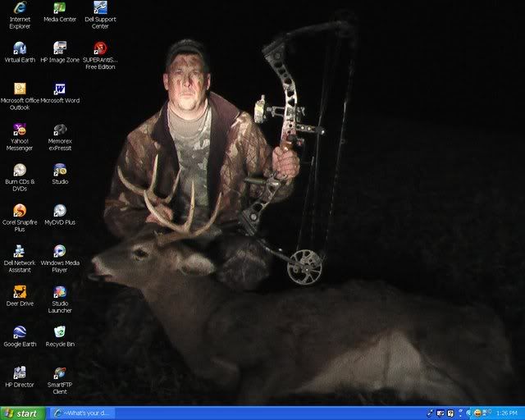Open the Media Center shortcut
Image resolution: width=525 pixels, height=420 pixels.
tap(60, 12)
